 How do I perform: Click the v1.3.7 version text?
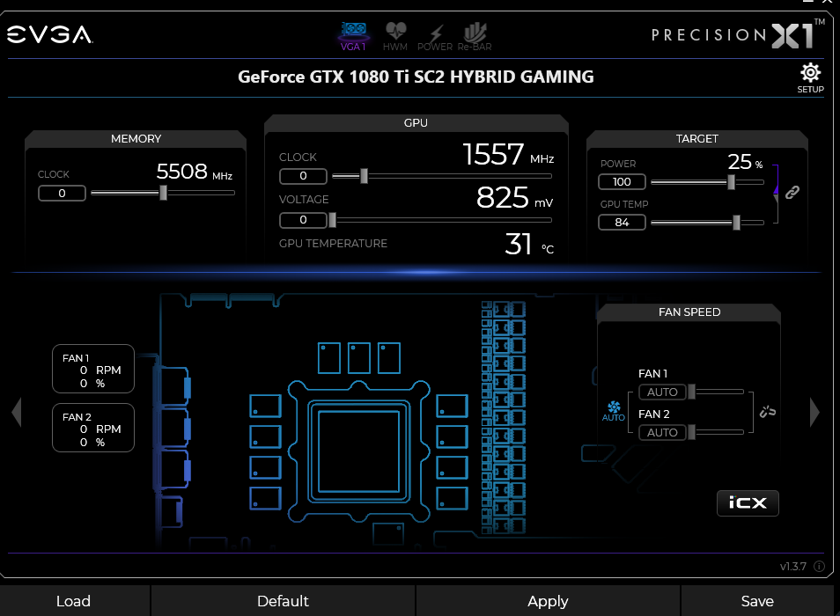[792, 566]
